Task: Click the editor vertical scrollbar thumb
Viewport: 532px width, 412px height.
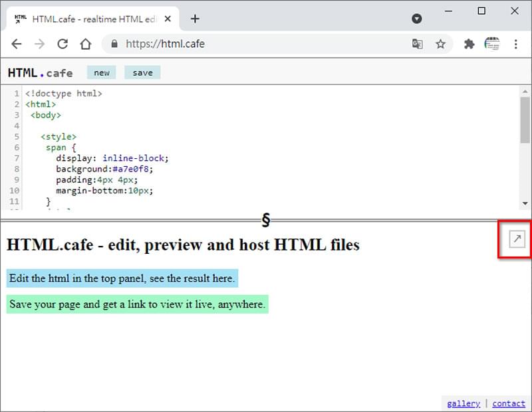Action: click(525, 120)
